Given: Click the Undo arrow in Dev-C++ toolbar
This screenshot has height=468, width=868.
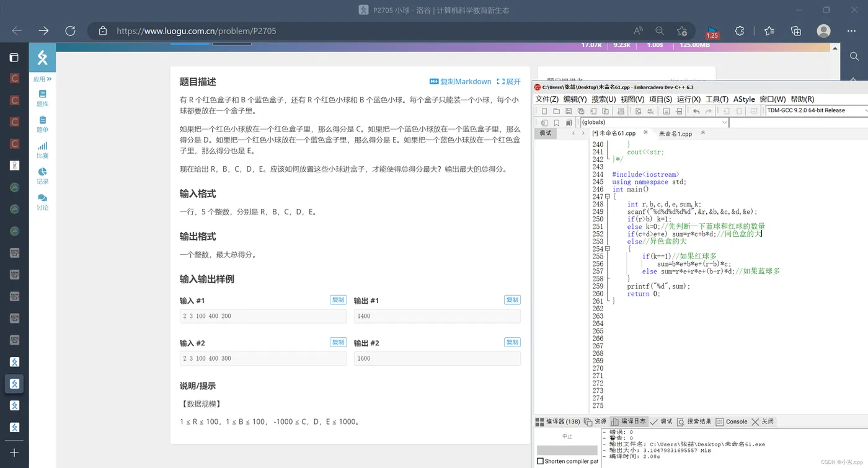Looking at the screenshot, I should pyautogui.click(x=696, y=111).
